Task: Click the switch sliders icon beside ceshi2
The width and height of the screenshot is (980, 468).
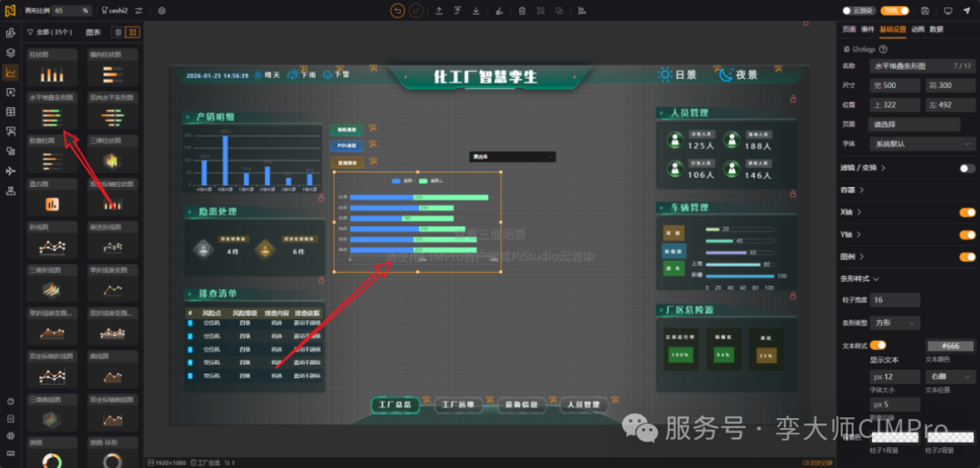Action: (x=139, y=11)
